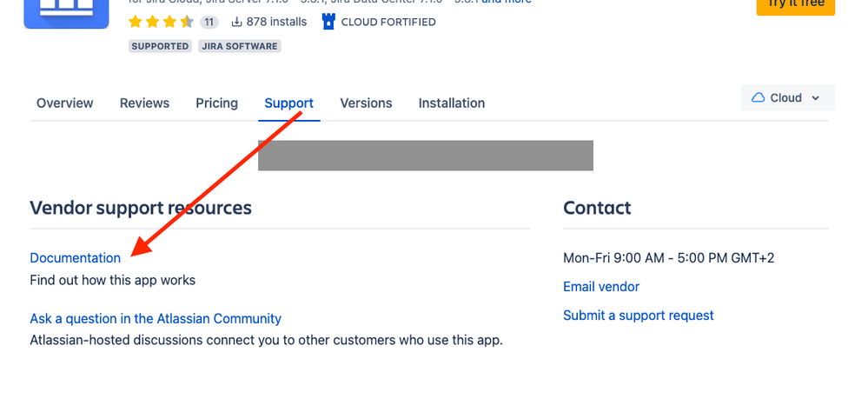Click the CLOUD FORTIFIED label
This screenshot has height=412, width=868.
388,22
